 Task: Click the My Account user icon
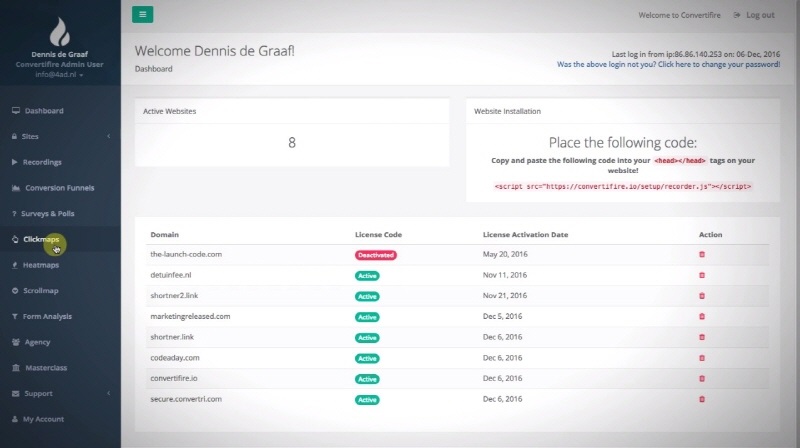[15, 419]
